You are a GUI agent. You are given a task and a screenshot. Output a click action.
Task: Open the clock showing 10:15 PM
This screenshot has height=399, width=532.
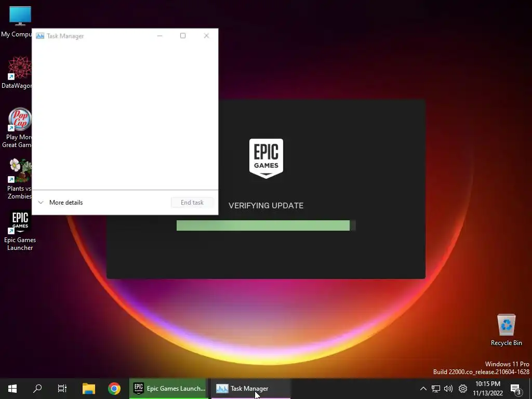tap(488, 389)
